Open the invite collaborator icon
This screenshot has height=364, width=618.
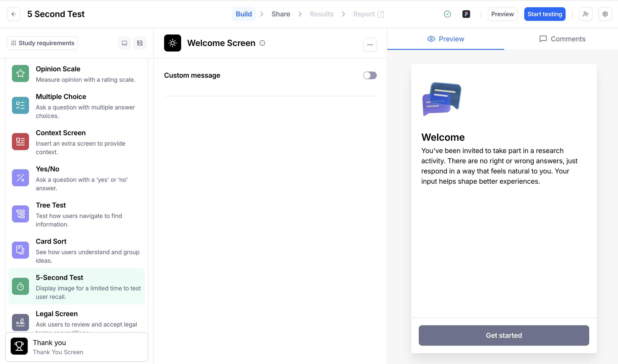(x=585, y=14)
